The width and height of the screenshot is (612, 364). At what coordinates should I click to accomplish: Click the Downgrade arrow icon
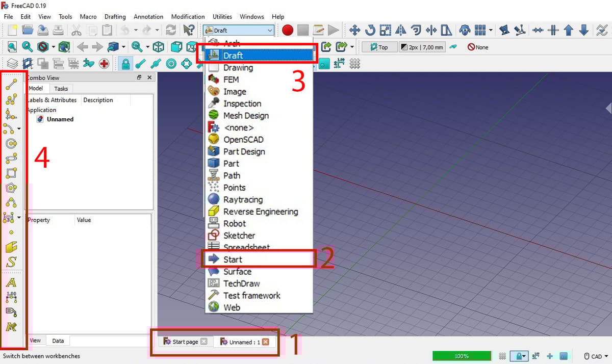click(x=584, y=30)
